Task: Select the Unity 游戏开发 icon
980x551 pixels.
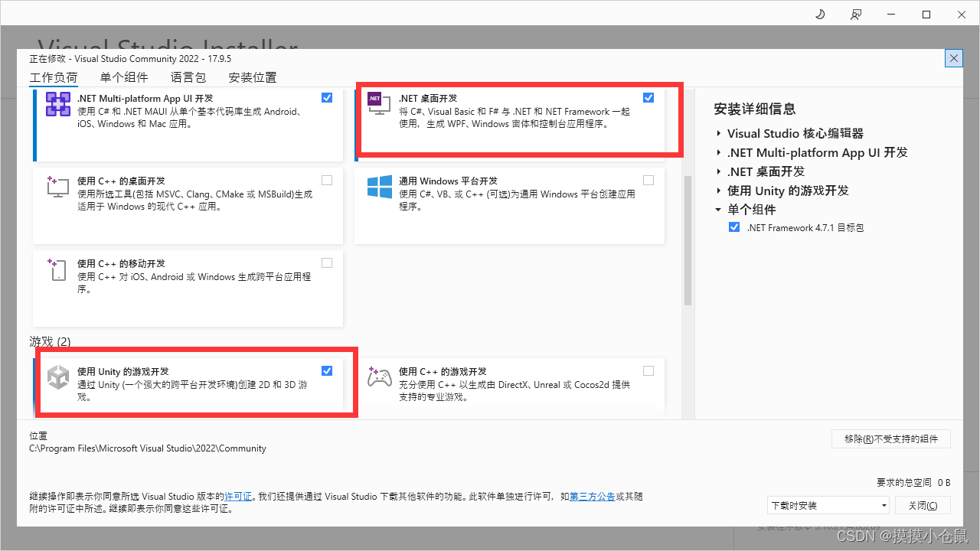Action: click(57, 377)
